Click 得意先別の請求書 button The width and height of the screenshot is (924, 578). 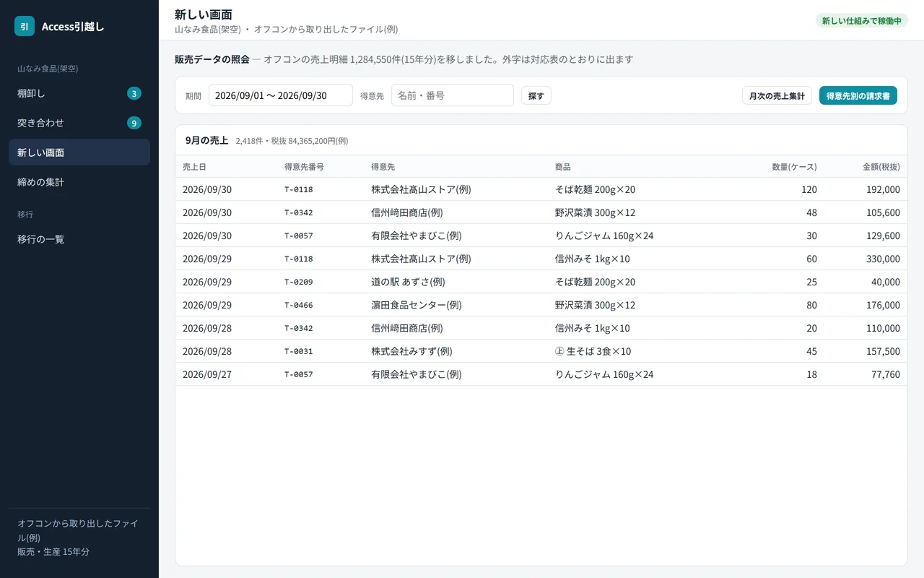(x=858, y=95)
